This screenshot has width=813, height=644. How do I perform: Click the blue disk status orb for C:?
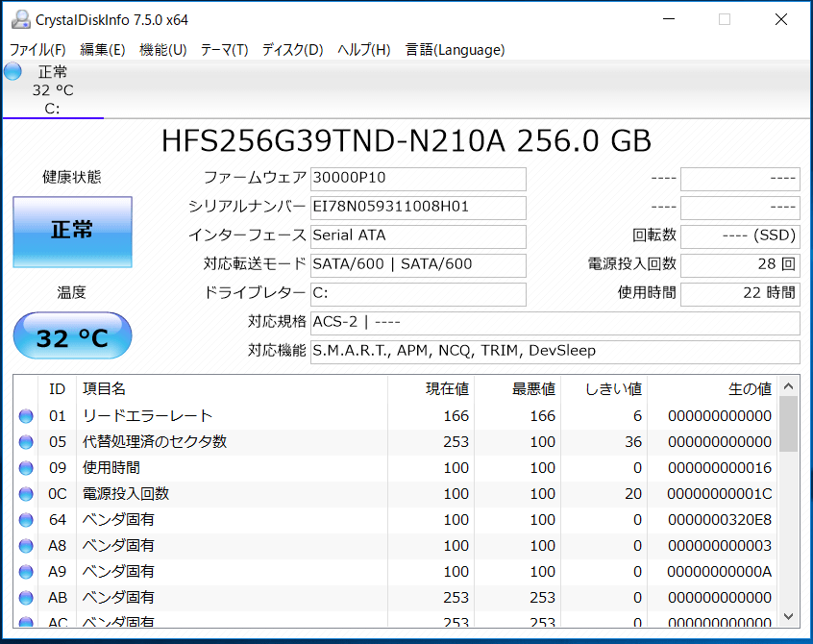click(12, 71)
